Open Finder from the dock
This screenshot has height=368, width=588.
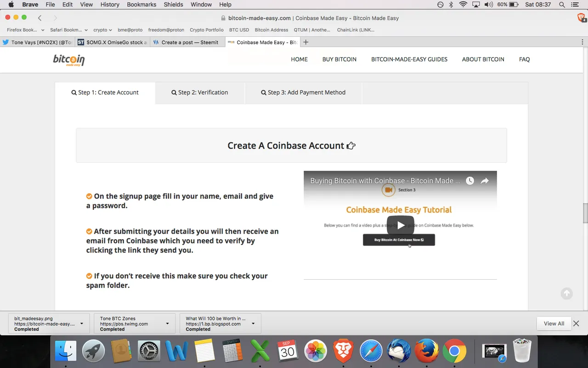66,351
